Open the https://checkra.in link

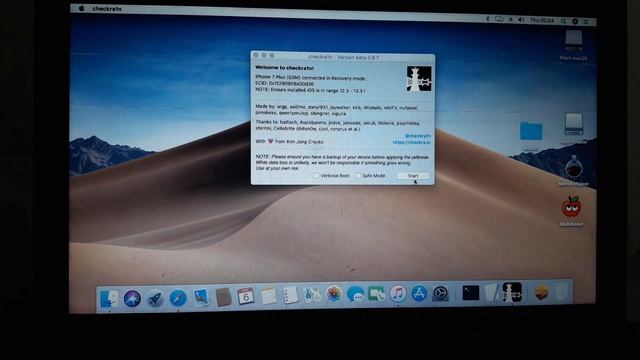[x=411, y=142]
